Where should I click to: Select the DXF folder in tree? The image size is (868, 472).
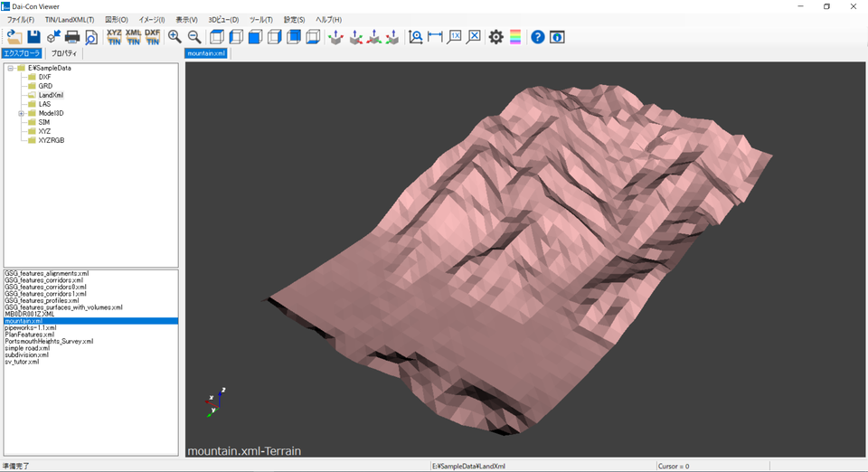[x=45, y=77]
